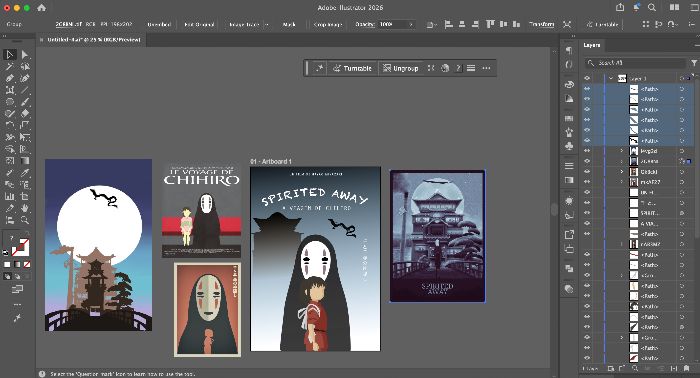Expand the first group sublayer below paths
700x378 pixels.
point(621,151)
